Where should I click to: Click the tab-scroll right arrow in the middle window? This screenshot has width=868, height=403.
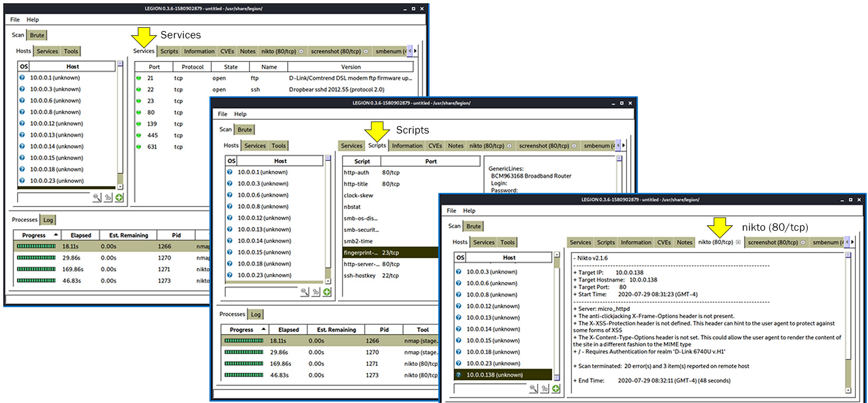624,146
